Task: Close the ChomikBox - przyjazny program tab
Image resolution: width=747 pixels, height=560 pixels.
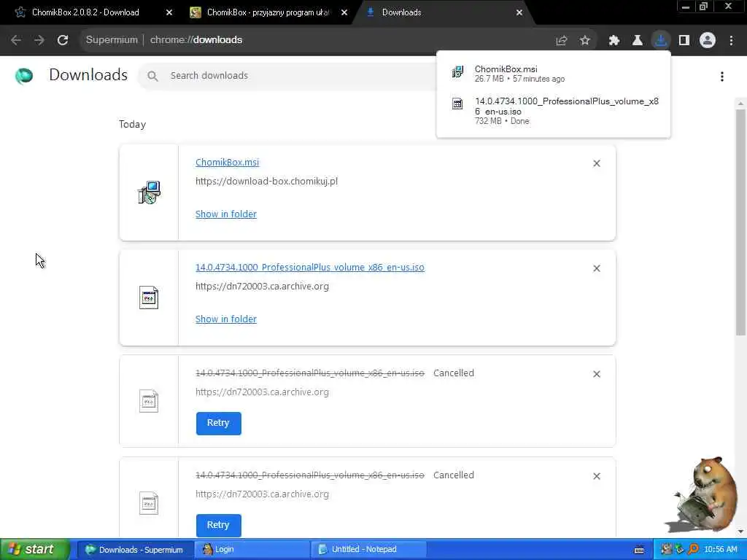Action: [344, 12]
